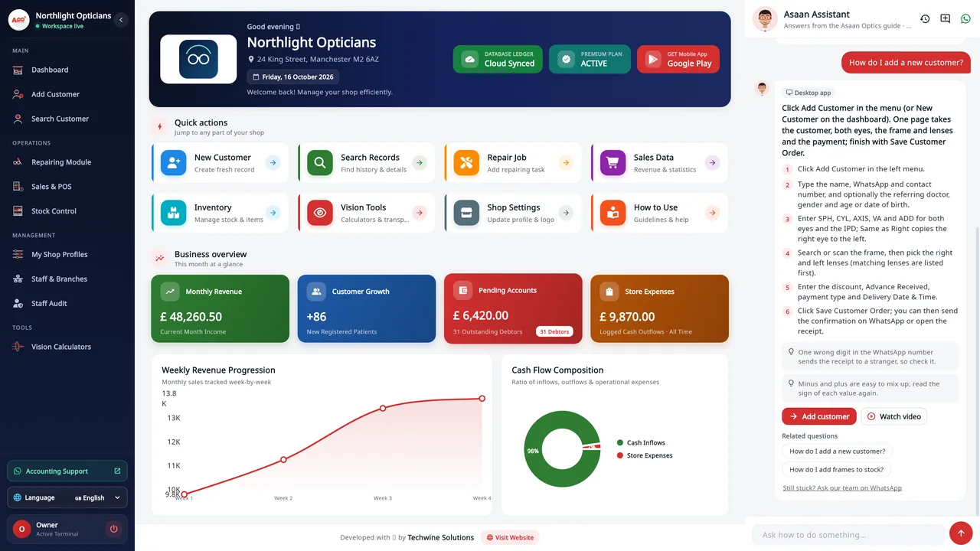Open the Google Play mobile app button
This screenshot has height=551, width=980.
pyautogui.click(x=678, y=59)
